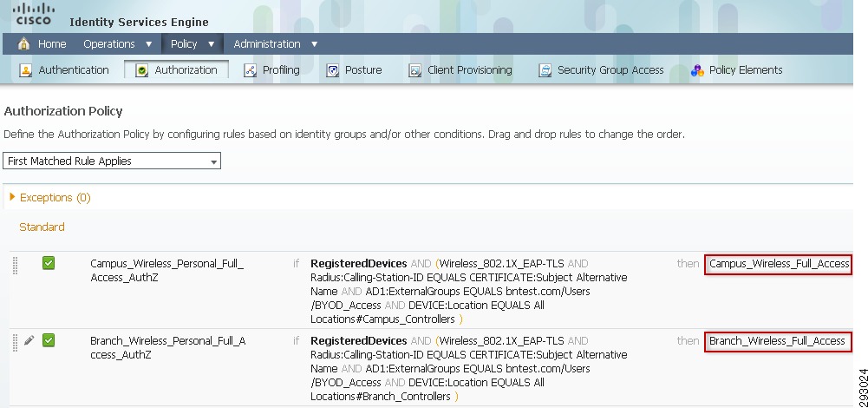Screen dimensions: 868x408
Task: Toggle the Branch_Wireless_Personal rule status checkbox
Action: click(49, 339)
